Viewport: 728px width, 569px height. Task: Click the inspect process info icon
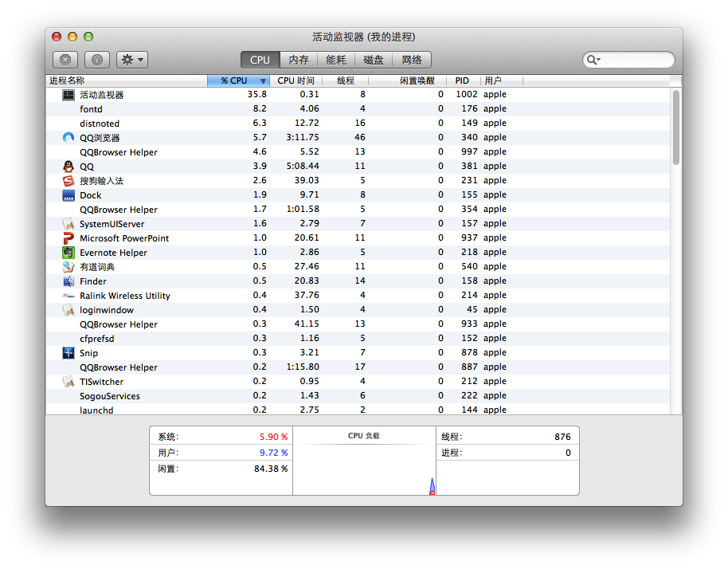97,60
